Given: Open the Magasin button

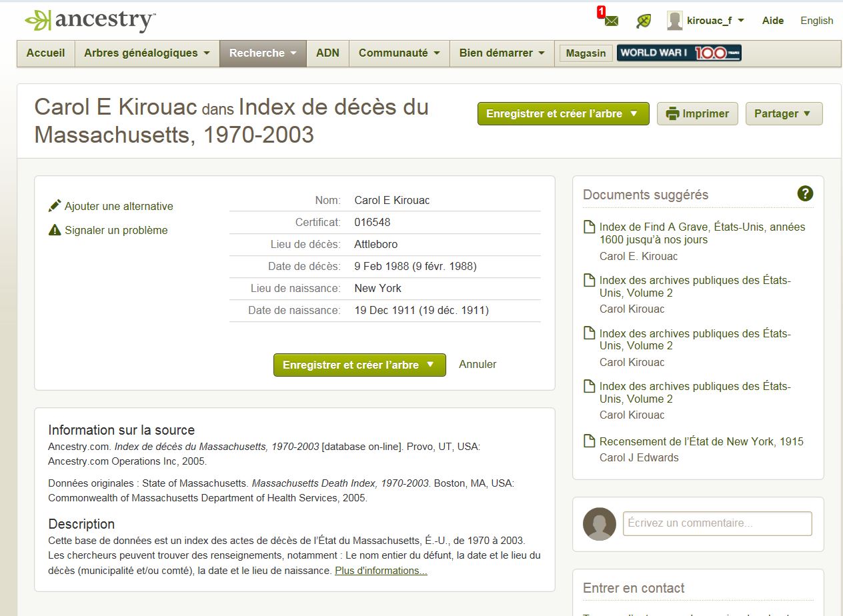Looking at the screenshot, I should click(586, 53).
